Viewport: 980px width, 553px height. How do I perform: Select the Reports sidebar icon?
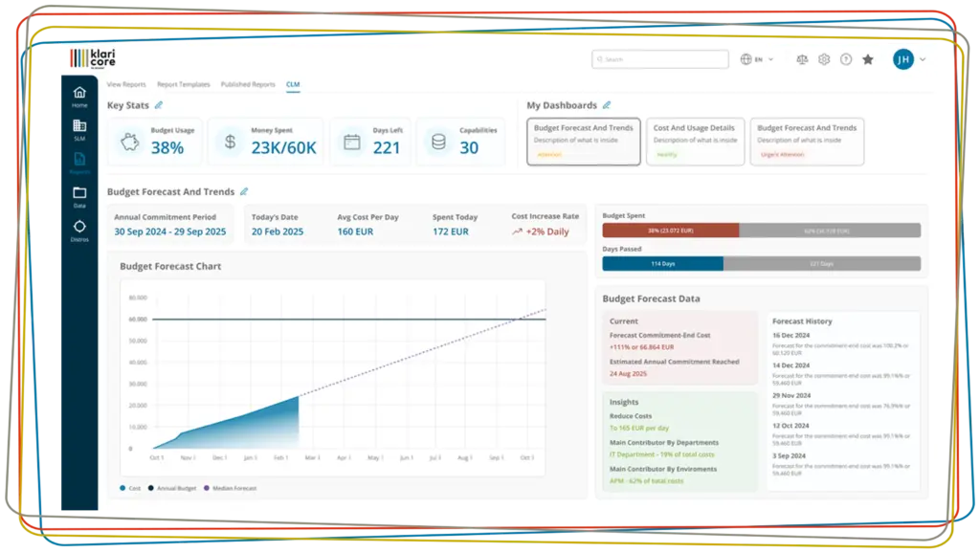point(79,159)
